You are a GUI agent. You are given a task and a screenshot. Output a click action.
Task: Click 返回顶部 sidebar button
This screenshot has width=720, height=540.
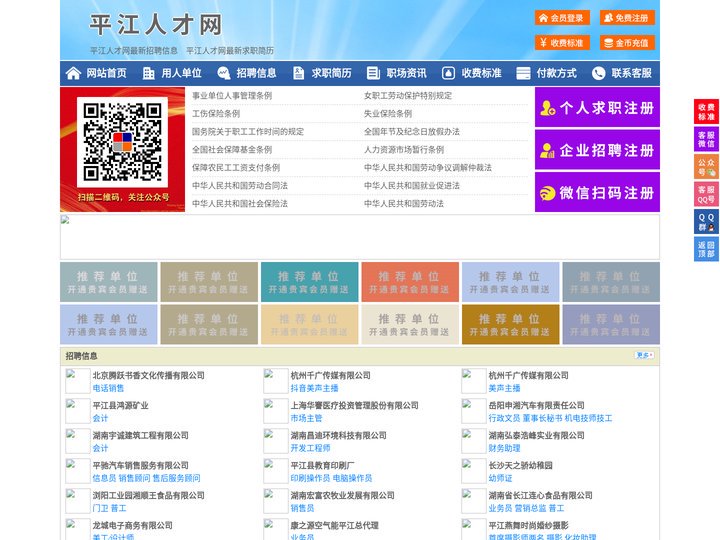coord(706,249)
